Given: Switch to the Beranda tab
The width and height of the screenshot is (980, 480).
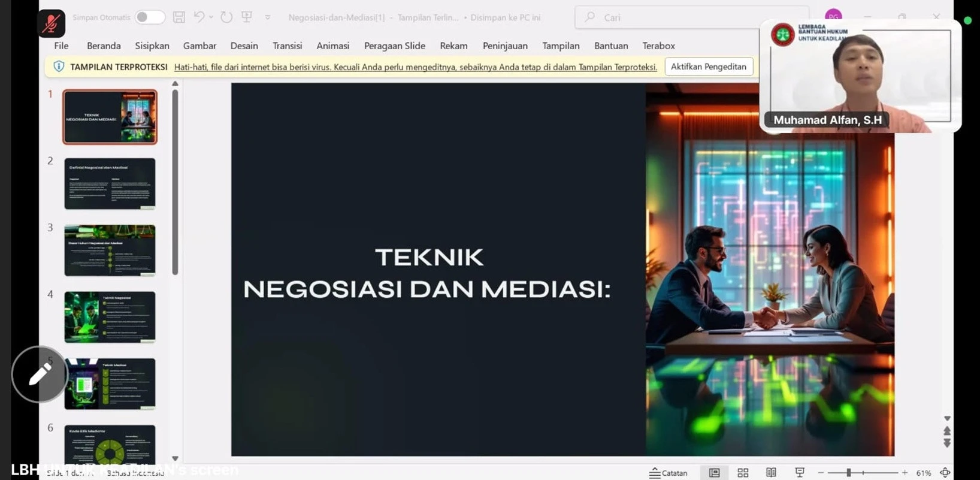Looking at the screenshot, I should point(104,46).
